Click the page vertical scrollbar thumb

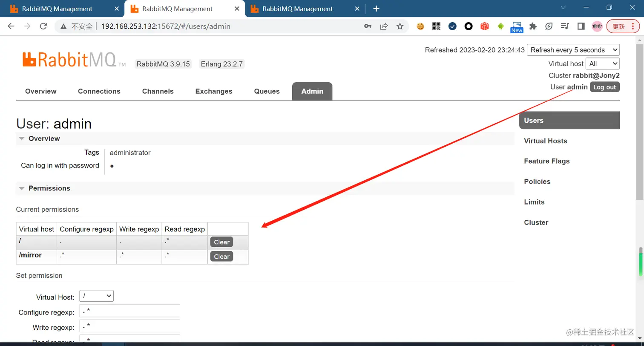tap(640, 121)
